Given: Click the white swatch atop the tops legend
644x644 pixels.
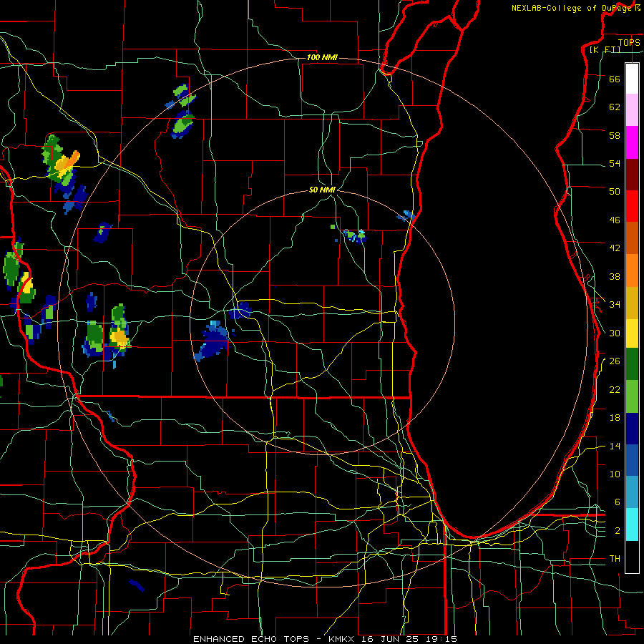Looking at the screenshot, I should 632,79.
